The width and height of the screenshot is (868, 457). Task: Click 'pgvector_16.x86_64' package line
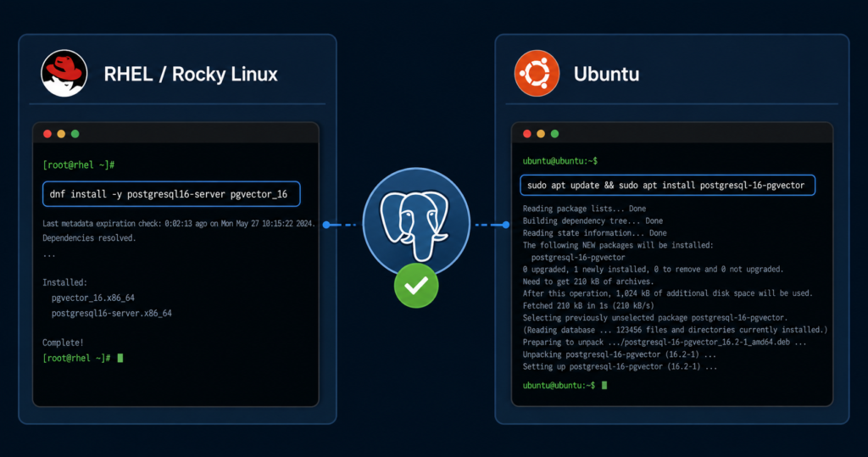[93, 298]
